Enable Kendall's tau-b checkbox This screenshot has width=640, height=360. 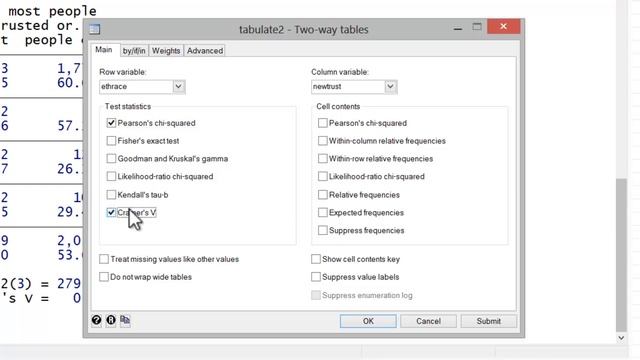pos(111,195)
